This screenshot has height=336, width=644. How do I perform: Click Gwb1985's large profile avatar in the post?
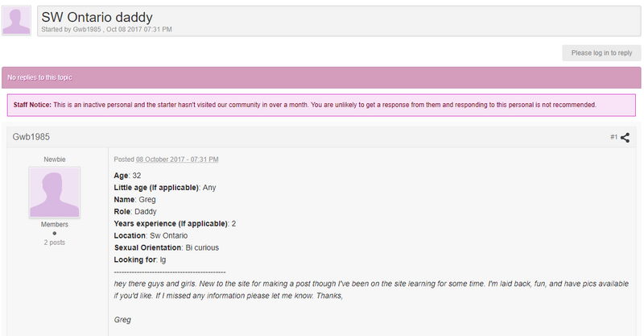[55, 192]
